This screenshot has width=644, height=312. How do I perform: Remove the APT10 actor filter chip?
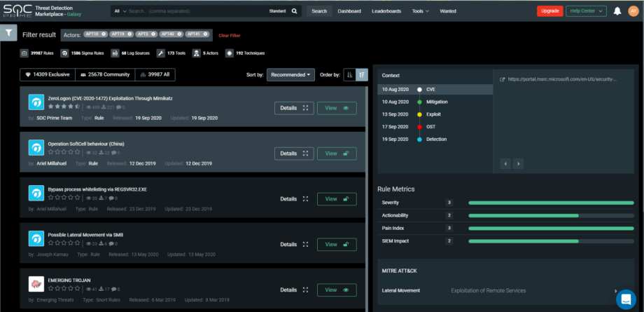click(x=104, y=34)
